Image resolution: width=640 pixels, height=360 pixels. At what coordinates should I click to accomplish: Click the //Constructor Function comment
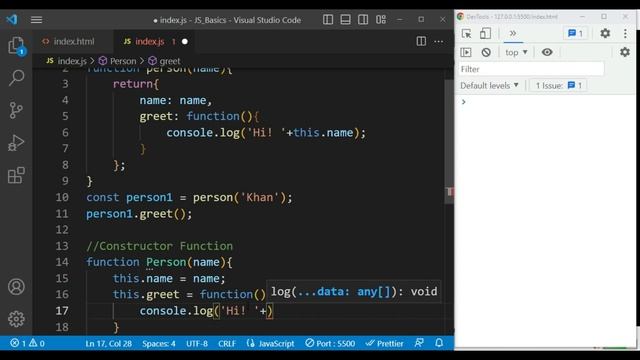pyautogui.click(x=160, y=246)
